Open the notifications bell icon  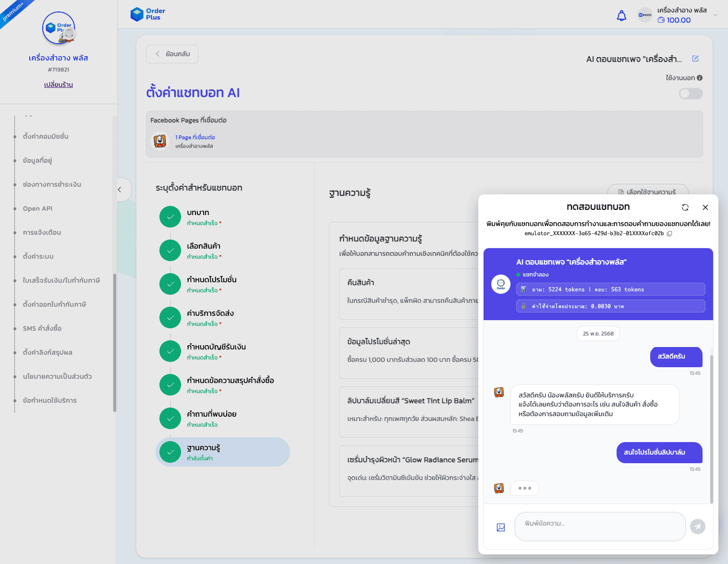[621, 15]
